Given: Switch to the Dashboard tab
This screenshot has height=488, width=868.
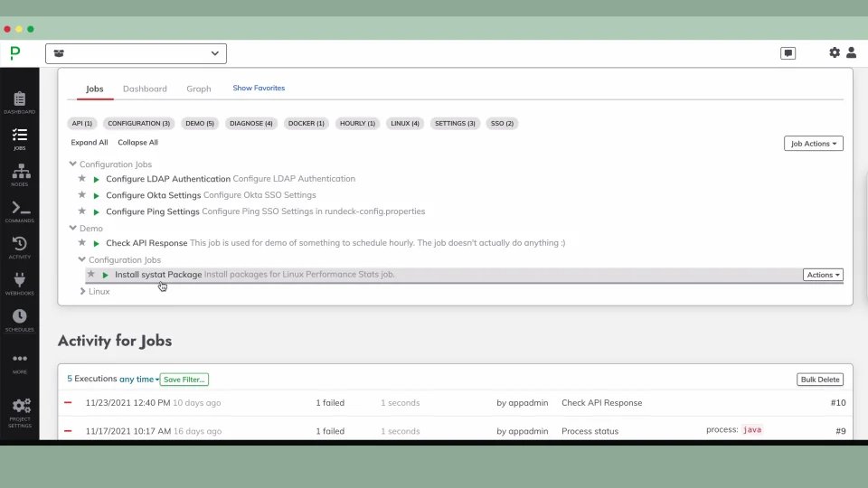Looking at the screenshot, I should (145, 89).
